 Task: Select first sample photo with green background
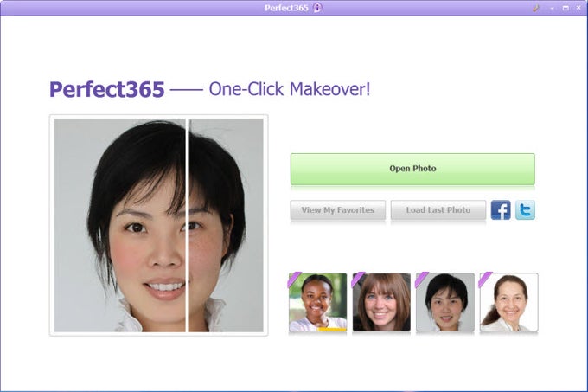(317, 302)
